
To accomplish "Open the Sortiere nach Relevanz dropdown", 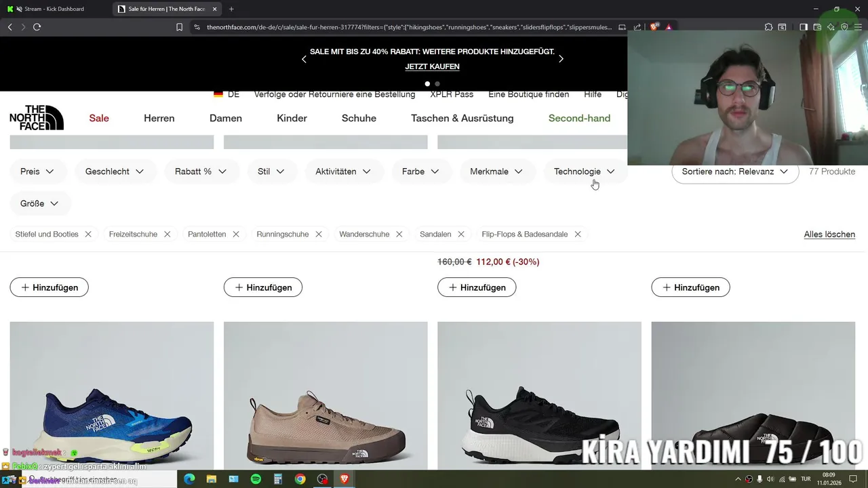I will 735,171.
